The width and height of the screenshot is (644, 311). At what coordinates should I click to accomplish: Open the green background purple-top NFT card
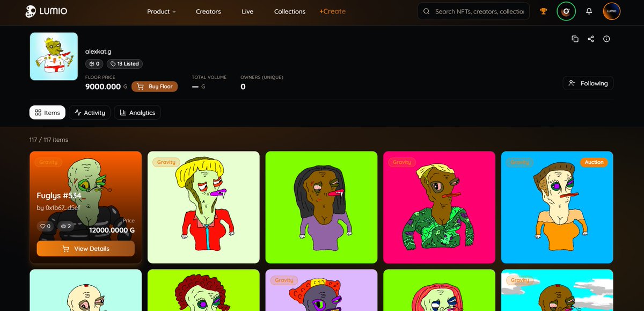coord(321,207)
